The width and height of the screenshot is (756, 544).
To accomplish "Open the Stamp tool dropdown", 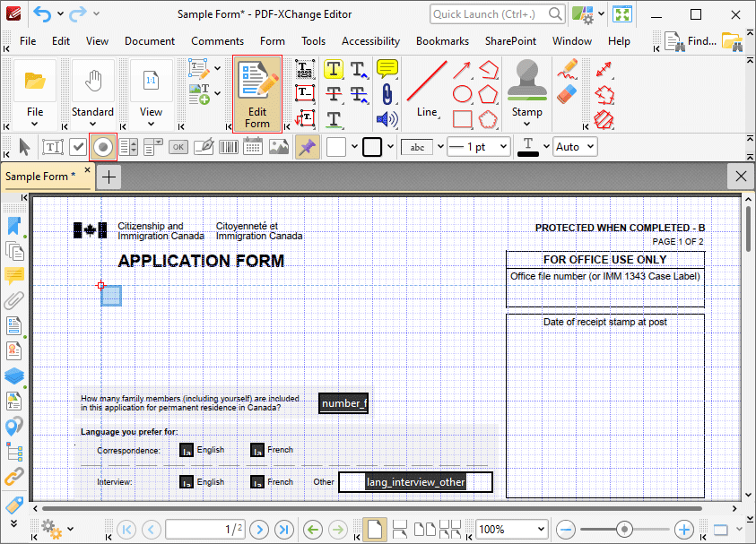I will click(526, 125).
